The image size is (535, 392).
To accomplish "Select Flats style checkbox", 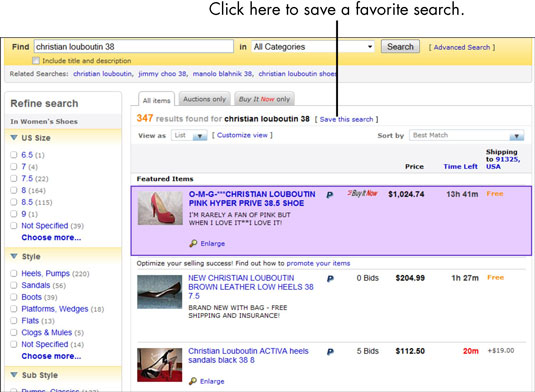I will click(x=14, y=321).
